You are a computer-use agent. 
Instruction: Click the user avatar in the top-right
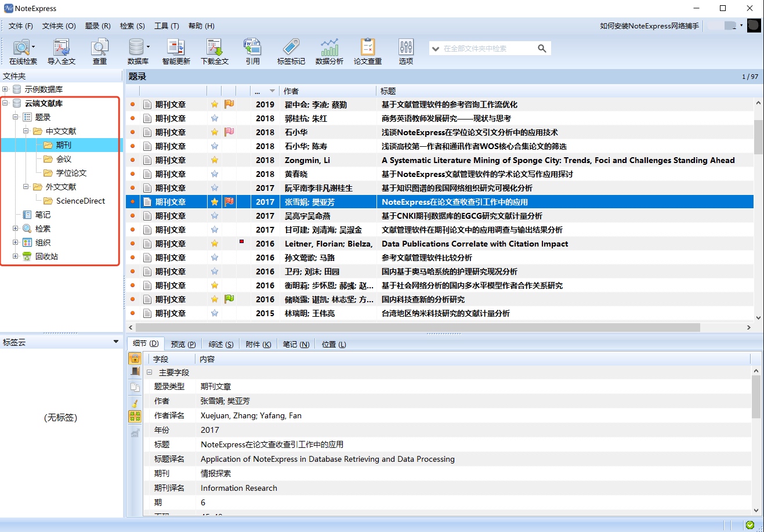(754, 26)
